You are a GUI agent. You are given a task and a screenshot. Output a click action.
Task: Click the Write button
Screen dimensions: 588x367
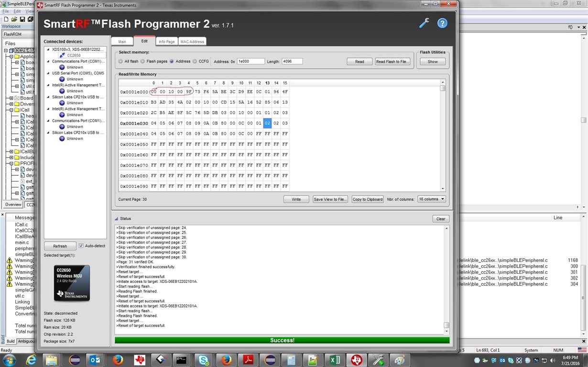tap(296, 199)
